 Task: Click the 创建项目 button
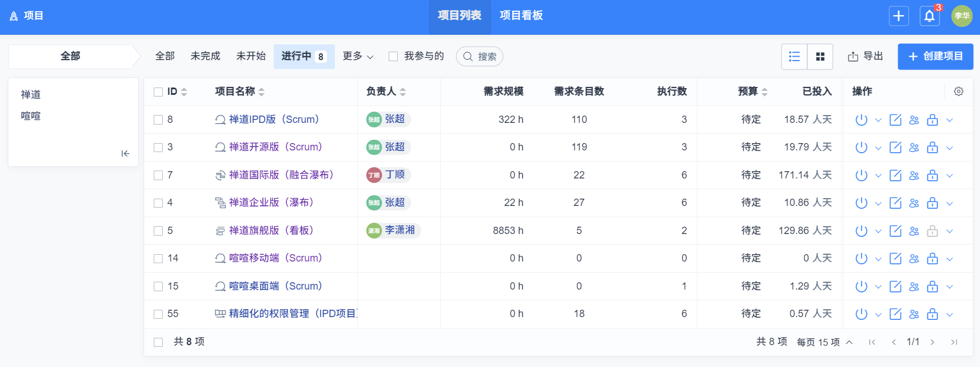point(935,57)
